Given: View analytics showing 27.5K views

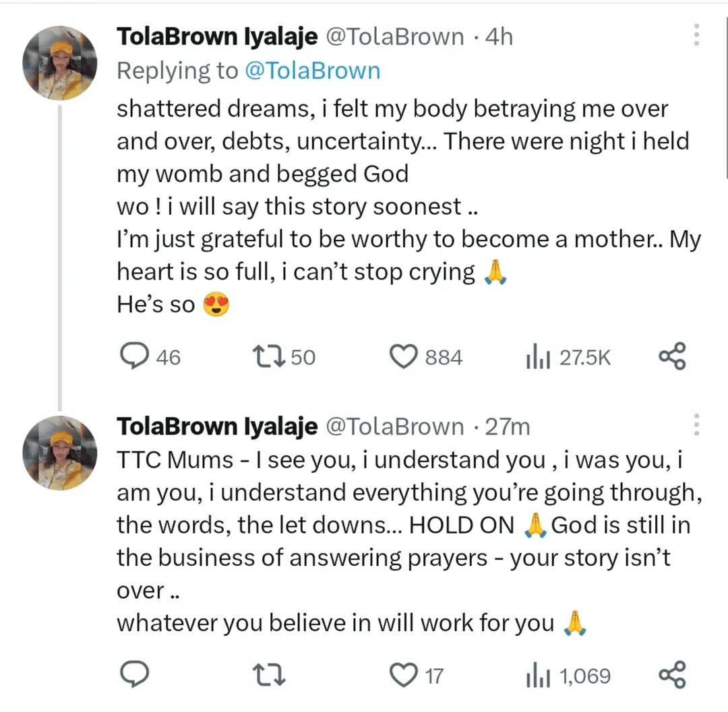Looking at the screenshot, I should [568, 357].
